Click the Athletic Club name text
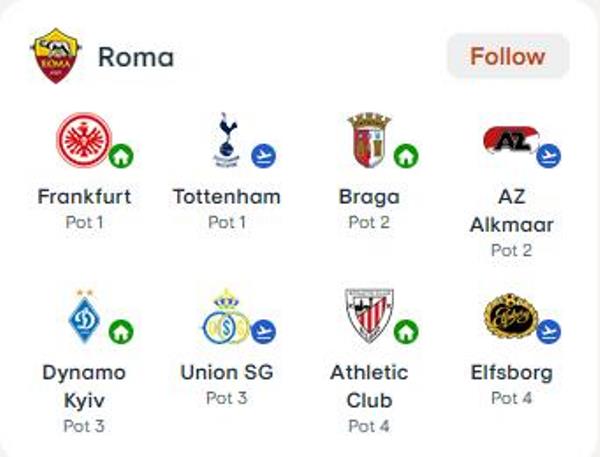600x457 pixels. pyautogui.click(x=369, y=387)
